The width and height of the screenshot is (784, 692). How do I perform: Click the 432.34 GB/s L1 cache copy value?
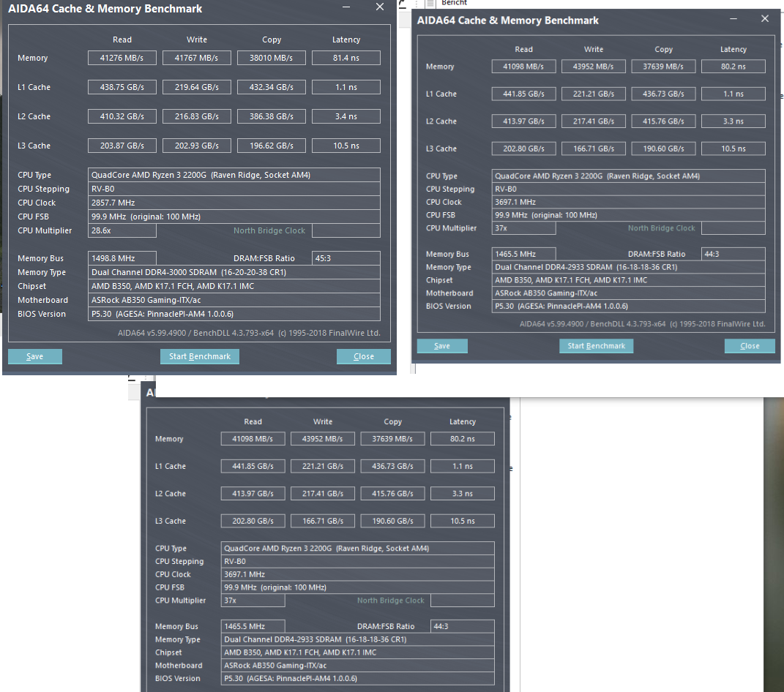(x=272, y=87)
